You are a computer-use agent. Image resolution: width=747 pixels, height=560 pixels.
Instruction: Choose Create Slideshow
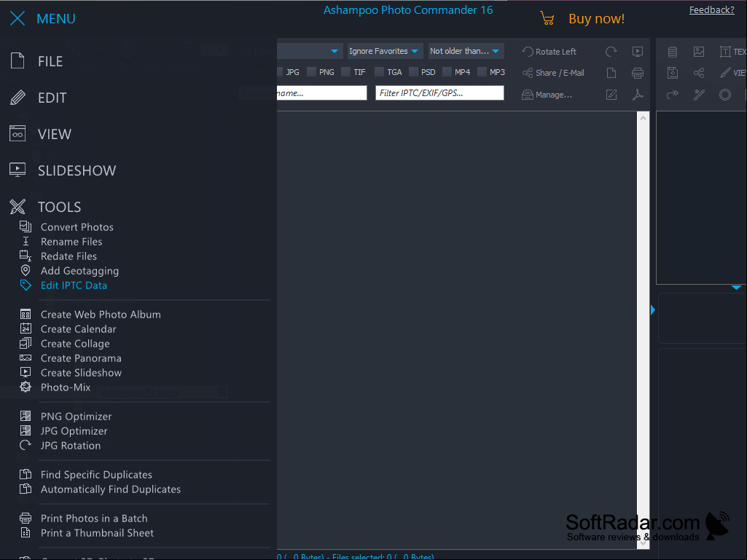point(81,373)
